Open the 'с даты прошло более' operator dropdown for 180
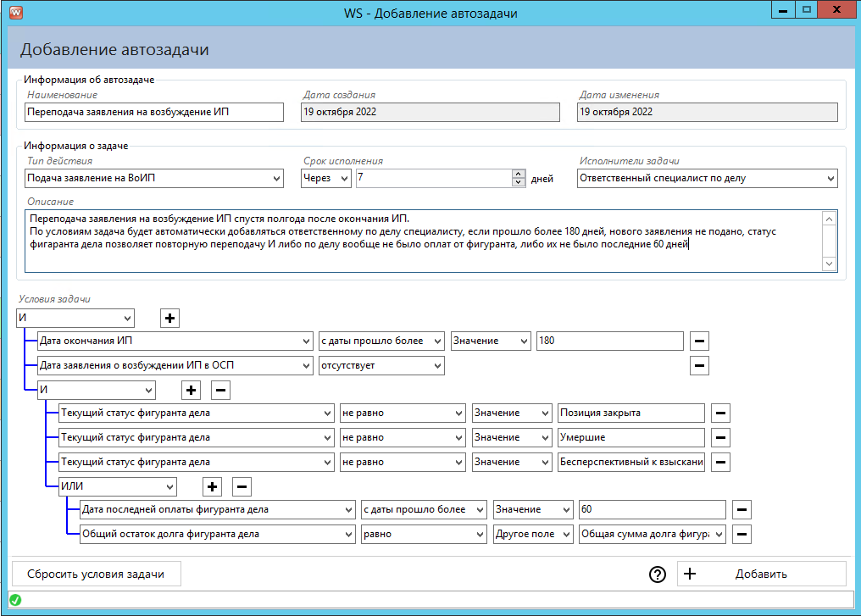861x616 pixels. coord(381,341)
